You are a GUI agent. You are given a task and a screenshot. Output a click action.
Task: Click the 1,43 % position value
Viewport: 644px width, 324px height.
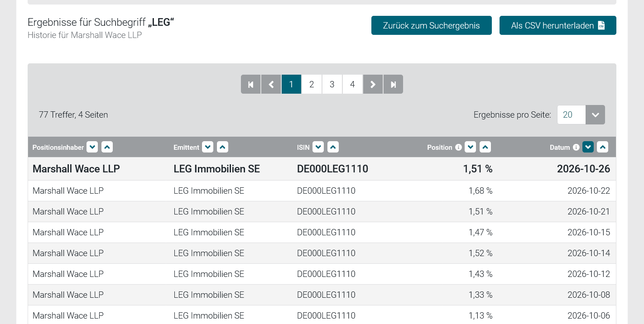481,274
